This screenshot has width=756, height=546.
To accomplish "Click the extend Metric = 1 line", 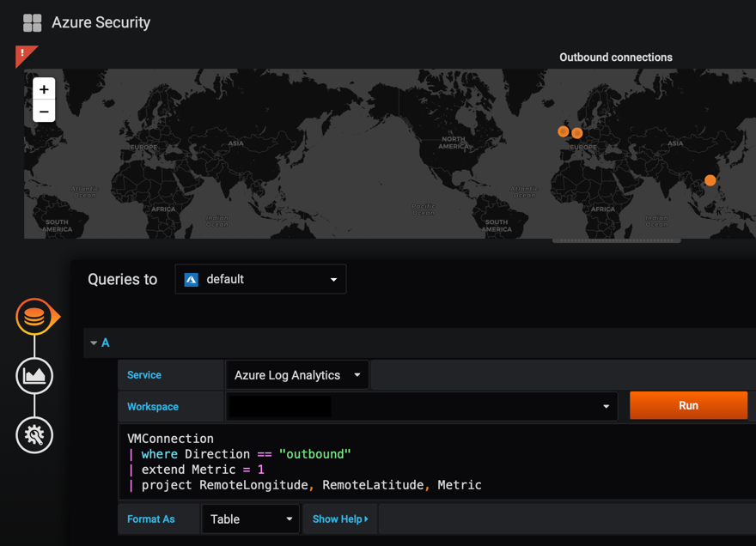I will (196, 470).
